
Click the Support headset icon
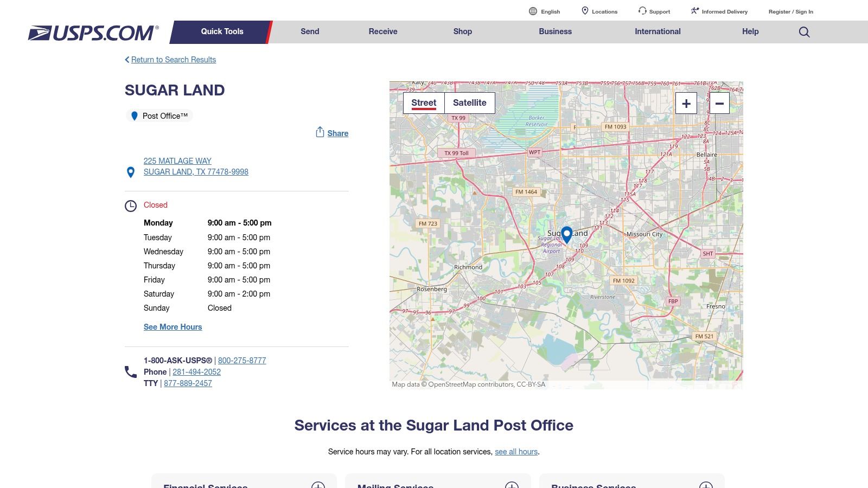[x=642, y=11]
